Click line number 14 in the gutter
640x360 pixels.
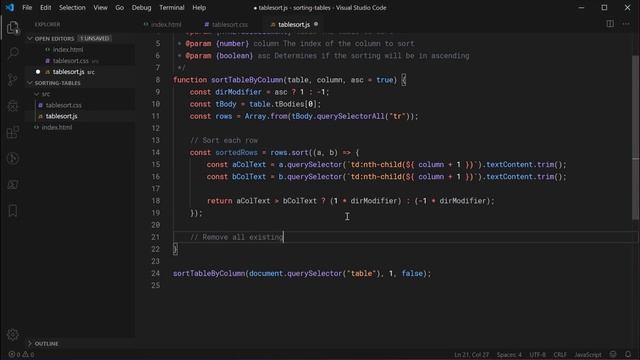[x=156, y=152]
